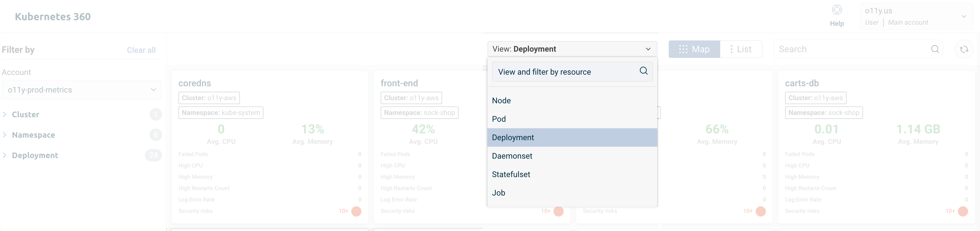Click the magnifier icon in Search box
980x231 pixels.
(935, 49)
